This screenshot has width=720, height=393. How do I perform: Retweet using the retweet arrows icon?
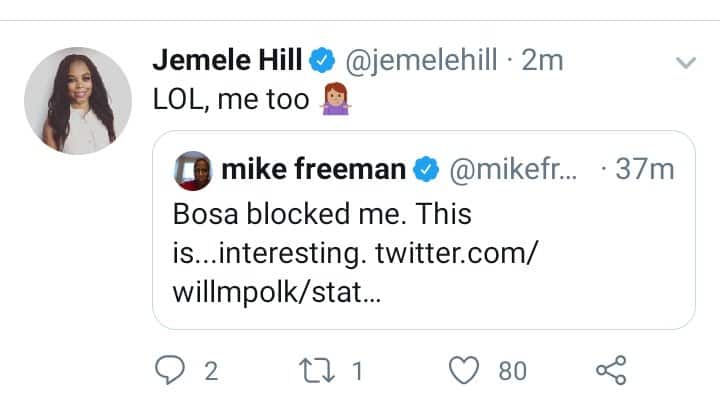point(317,371)
